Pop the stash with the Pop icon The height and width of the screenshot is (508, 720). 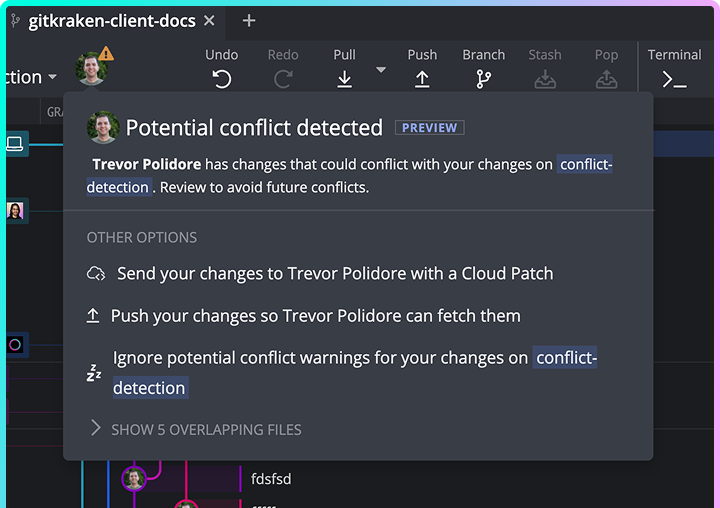[x=606, y=79]
